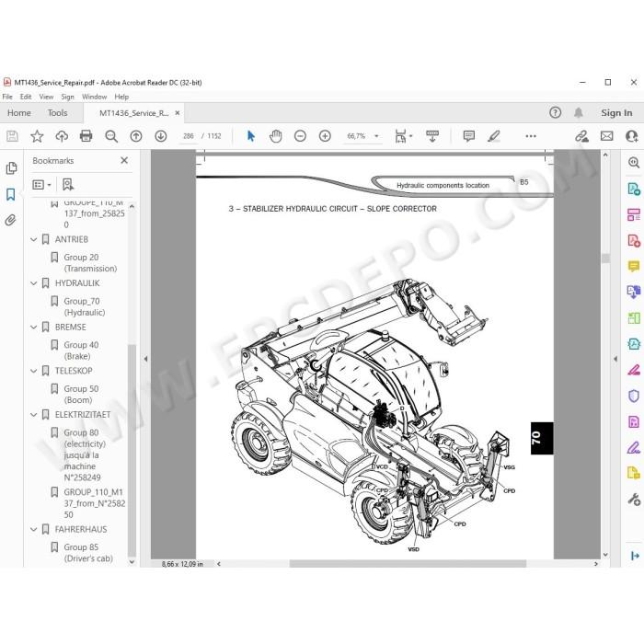
Task: Upload file to cloud icon
Action: [62, 136]
